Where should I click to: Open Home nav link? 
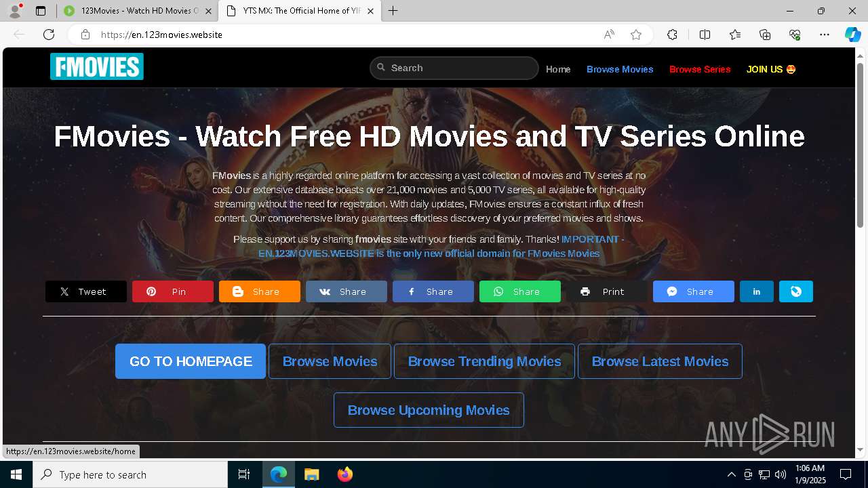tap(558, 69)
